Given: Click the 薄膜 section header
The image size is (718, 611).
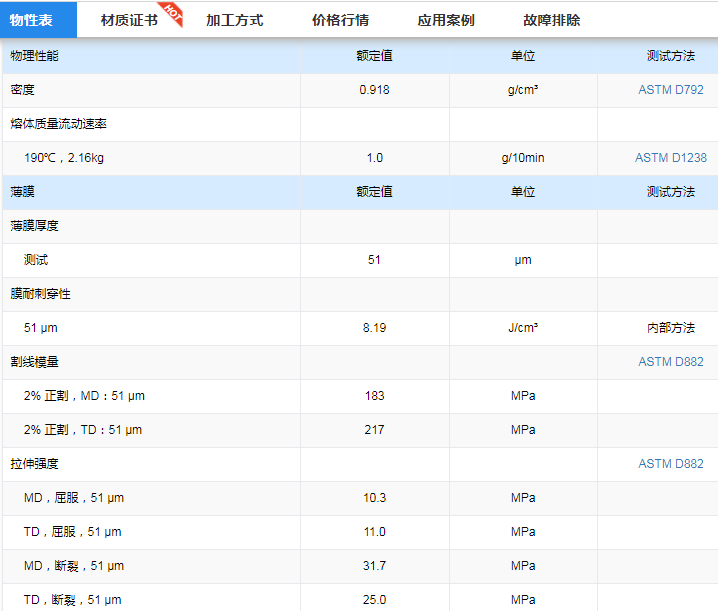Looking at the screenshot, I should (x=22, y=192).
